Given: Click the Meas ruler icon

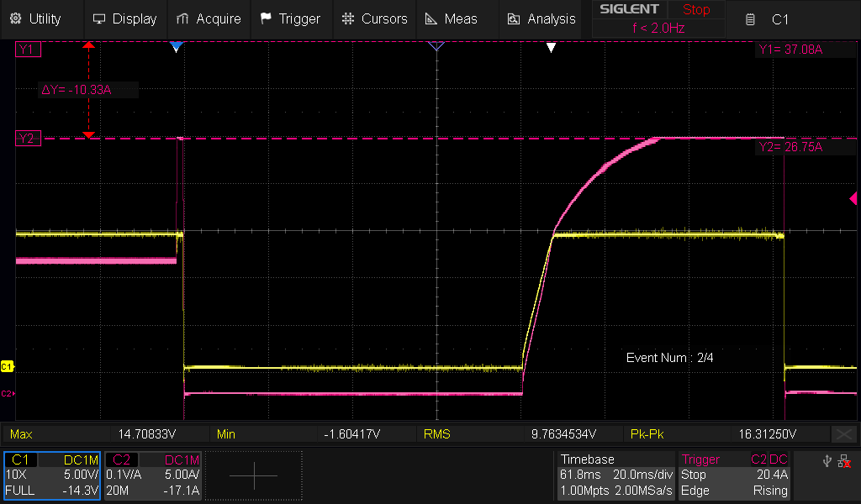Looking at the screenshot, I should 431,18.
